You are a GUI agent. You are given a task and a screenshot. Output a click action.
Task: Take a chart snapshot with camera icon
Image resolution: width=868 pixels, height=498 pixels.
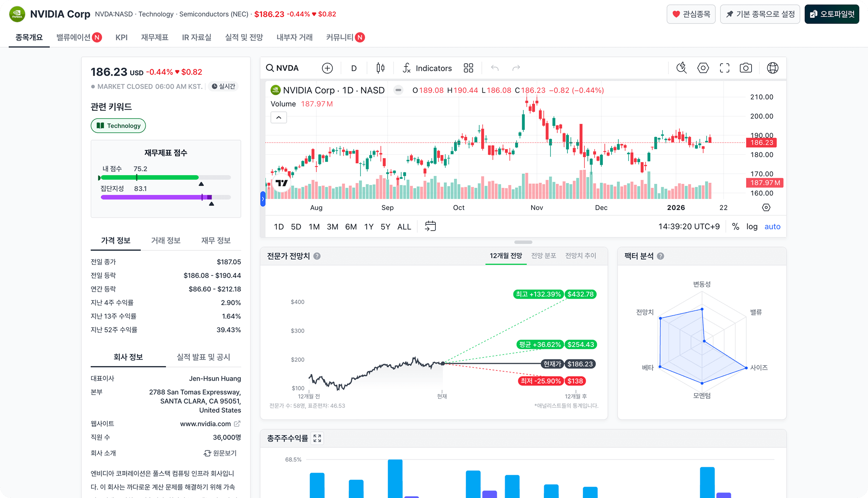(x=746, y=68)
